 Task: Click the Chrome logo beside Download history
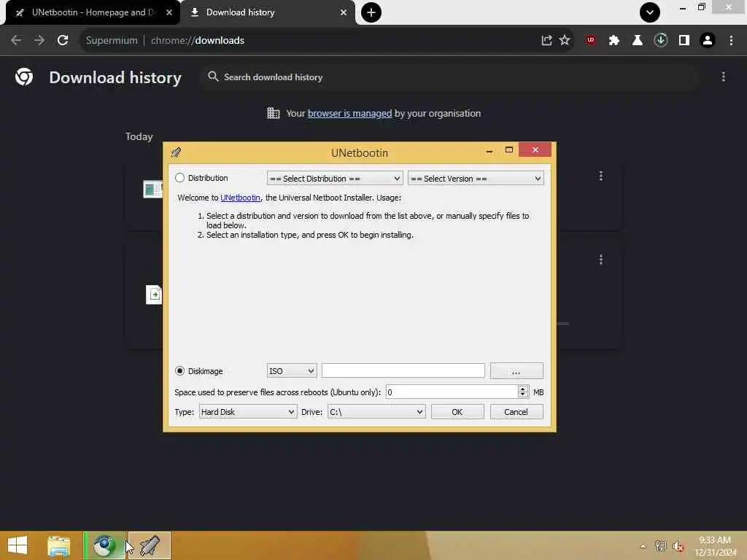point(24,77)
